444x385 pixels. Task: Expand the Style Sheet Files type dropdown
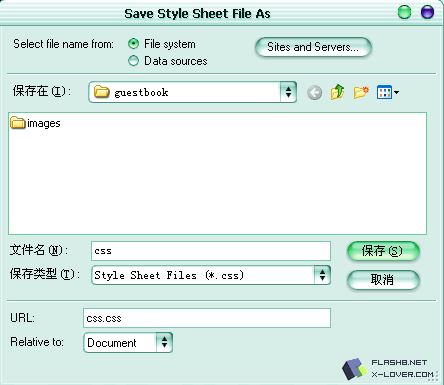322,275
